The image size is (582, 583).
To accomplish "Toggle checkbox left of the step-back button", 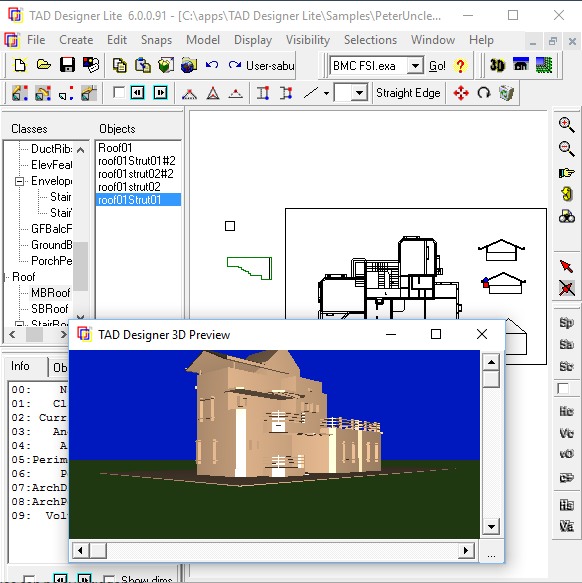I will pos(119,92).
